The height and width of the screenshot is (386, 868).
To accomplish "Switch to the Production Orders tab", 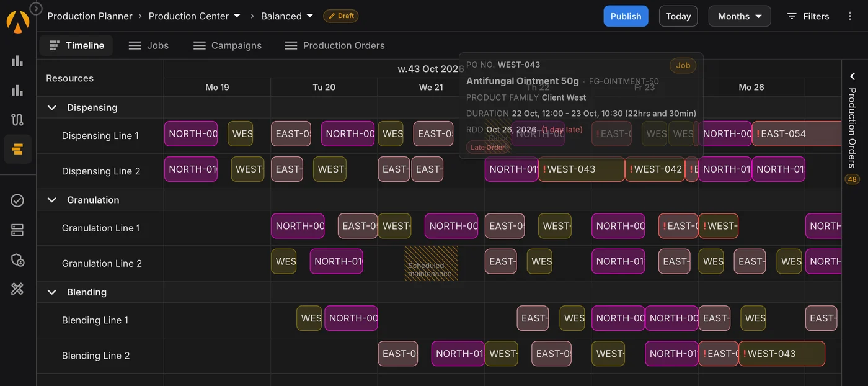I will coord(334,45).
